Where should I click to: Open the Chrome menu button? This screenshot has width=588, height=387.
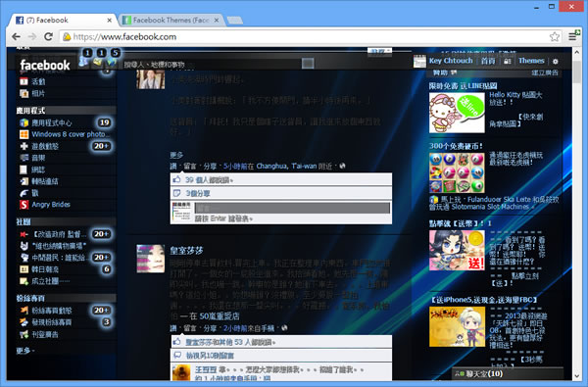tap(572, 36)
